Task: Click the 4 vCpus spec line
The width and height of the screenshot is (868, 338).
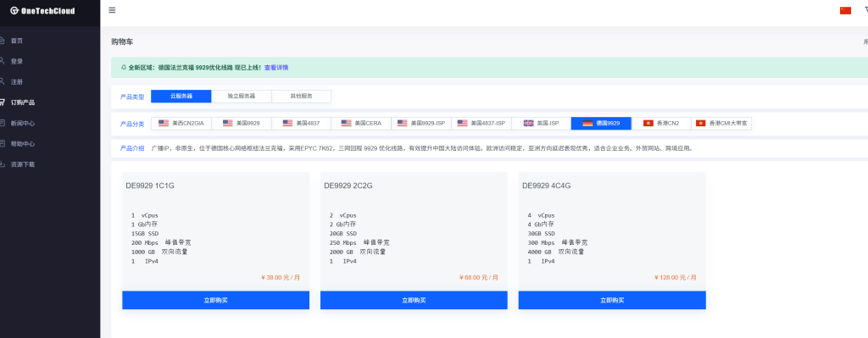Action: tap(541, 215)
